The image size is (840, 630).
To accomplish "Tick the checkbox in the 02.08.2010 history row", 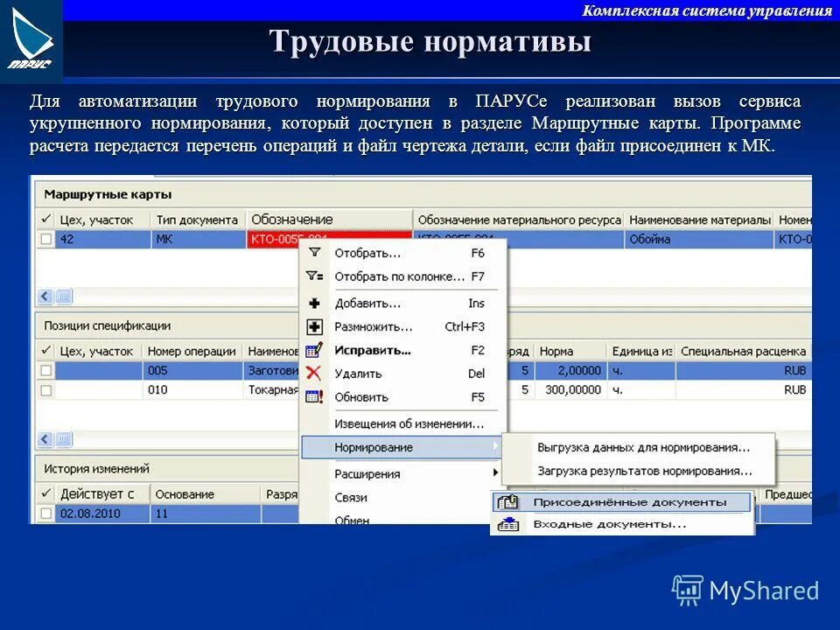I will point(46,514).
